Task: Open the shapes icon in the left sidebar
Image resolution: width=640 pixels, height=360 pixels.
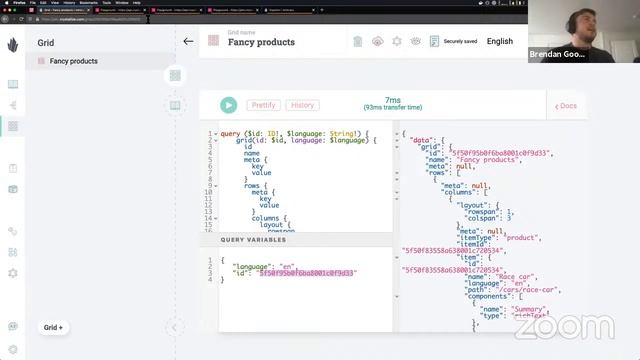Action: [13, 252]
